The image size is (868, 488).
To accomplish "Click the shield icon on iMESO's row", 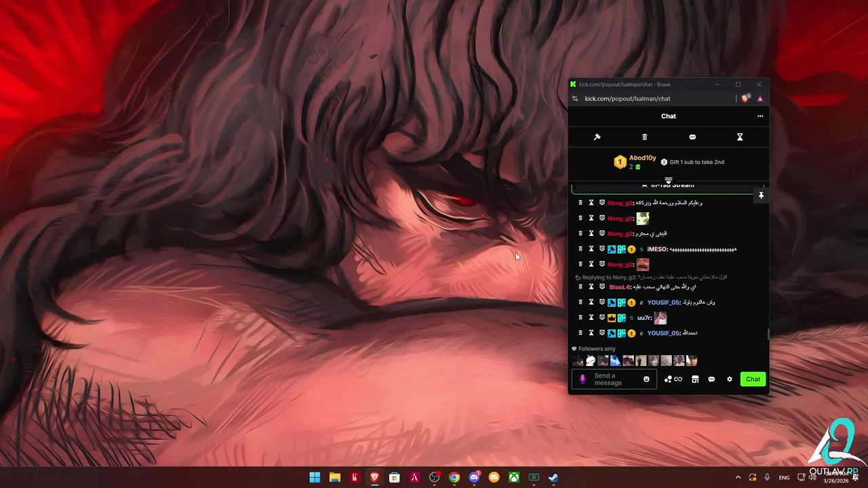I will click(x=602, y=249).
